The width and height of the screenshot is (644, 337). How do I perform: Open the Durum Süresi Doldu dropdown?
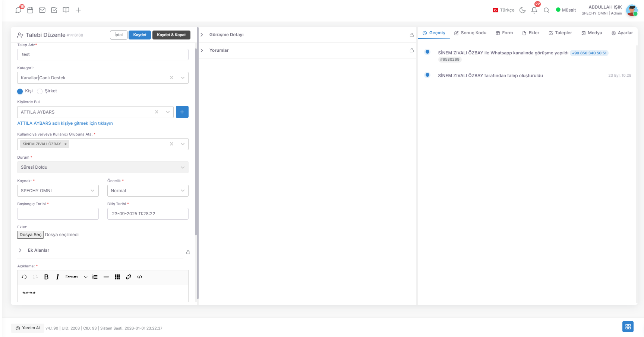(x=103, y=167)
